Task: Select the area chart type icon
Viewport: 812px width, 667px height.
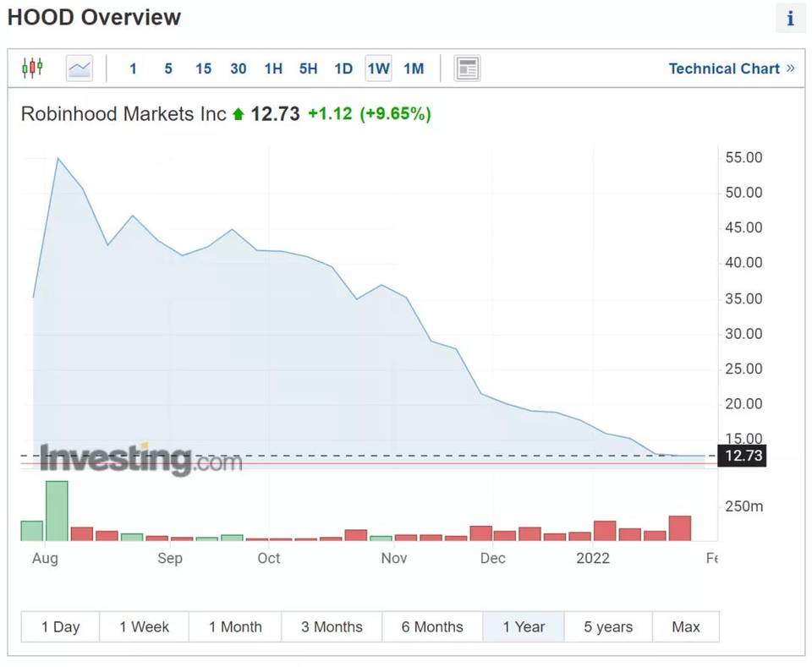Action: [x=80, y=68]
